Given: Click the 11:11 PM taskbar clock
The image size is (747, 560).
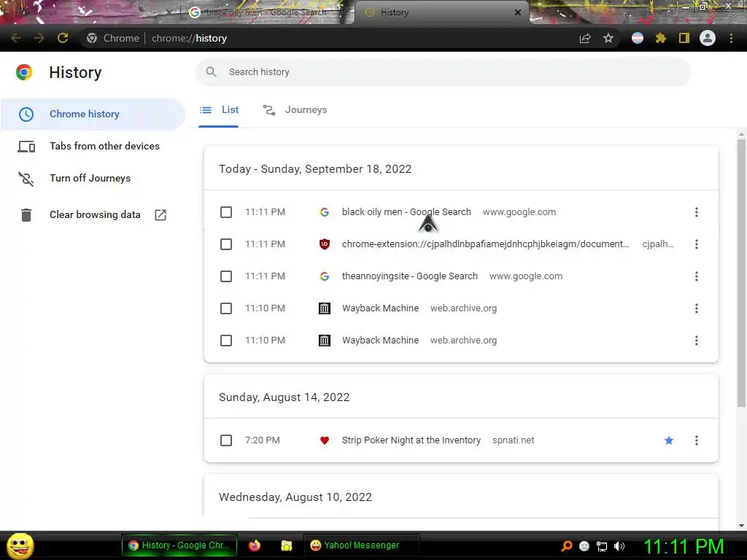Looking at the screenshot, I should [x=684, y=546].
